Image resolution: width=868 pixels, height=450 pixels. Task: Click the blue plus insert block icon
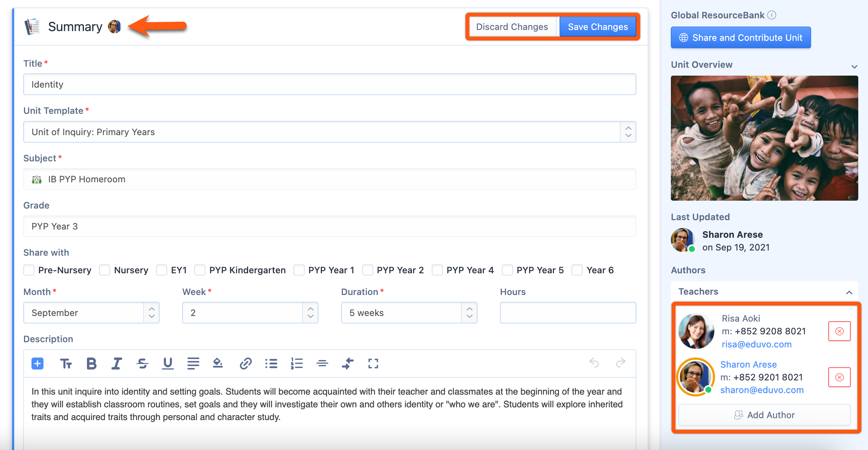click(x=37, y=364)
